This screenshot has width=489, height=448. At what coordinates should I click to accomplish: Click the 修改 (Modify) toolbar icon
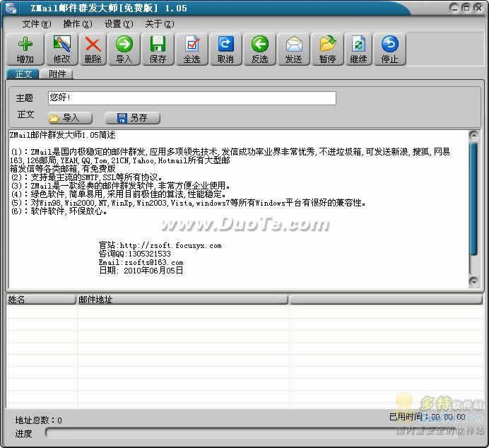[61, 44]
